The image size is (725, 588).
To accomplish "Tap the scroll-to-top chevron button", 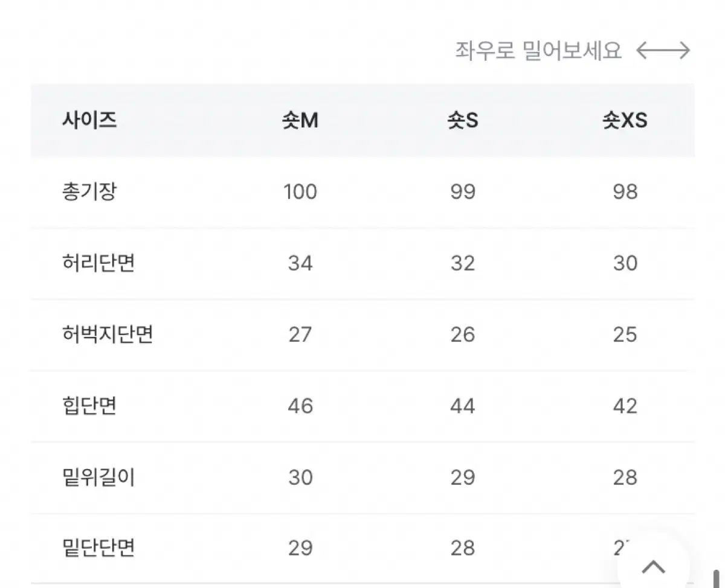I will point(653,565).
